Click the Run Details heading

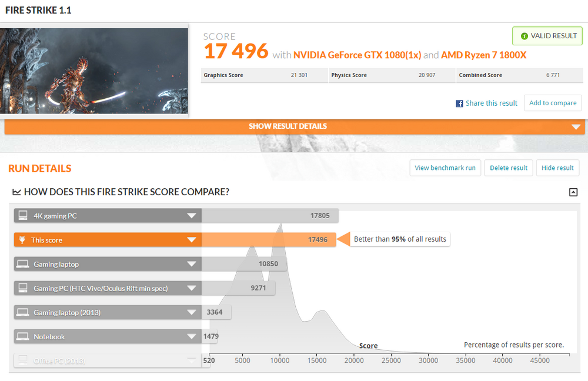click(x=40, y=168)
